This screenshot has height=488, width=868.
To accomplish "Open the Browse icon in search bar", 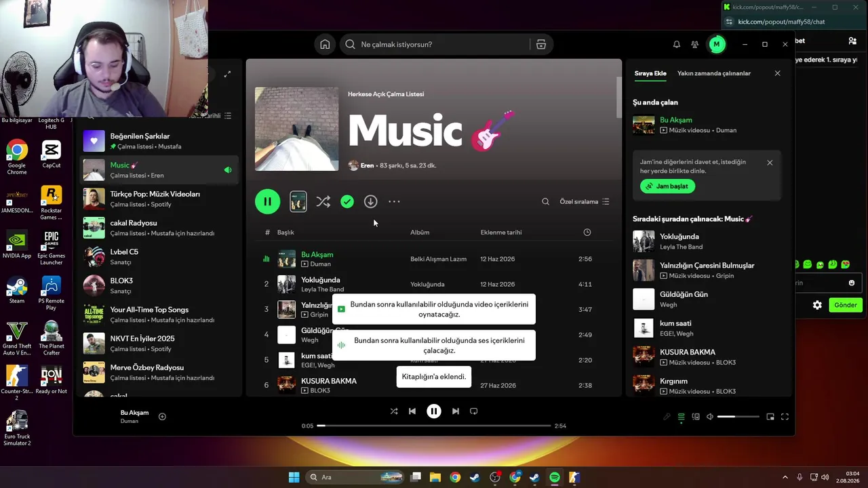I will point(541,45).
